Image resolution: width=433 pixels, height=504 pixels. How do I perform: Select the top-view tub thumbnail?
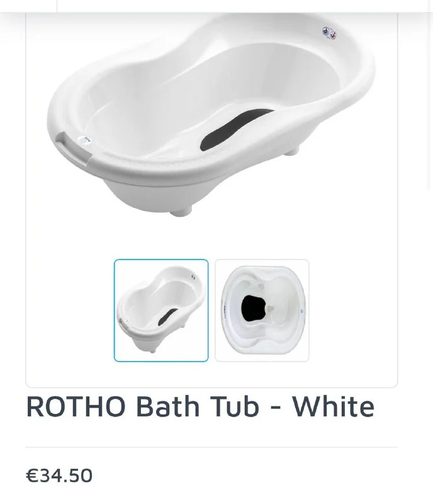(x=262, y=310)
